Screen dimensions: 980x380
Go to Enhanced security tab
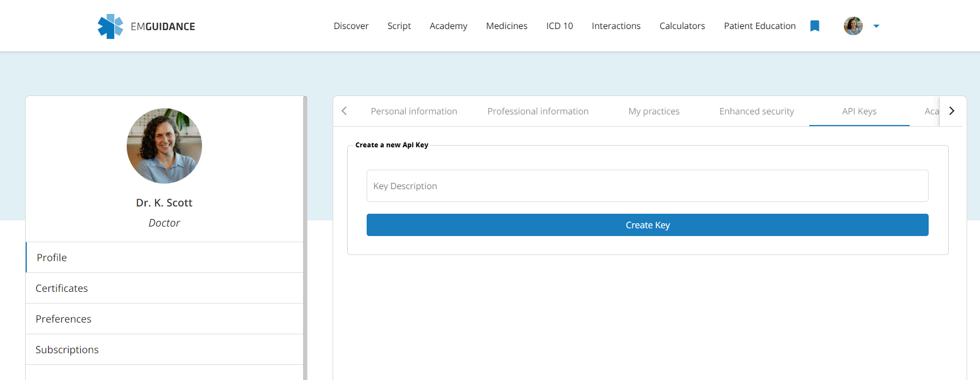(x=756, y=112)
